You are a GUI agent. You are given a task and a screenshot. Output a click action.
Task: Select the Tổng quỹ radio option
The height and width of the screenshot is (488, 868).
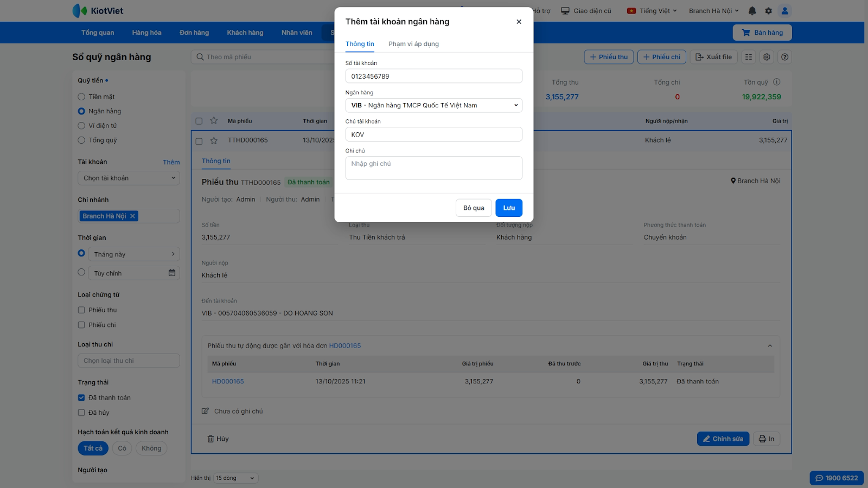[x=81, y=140]
